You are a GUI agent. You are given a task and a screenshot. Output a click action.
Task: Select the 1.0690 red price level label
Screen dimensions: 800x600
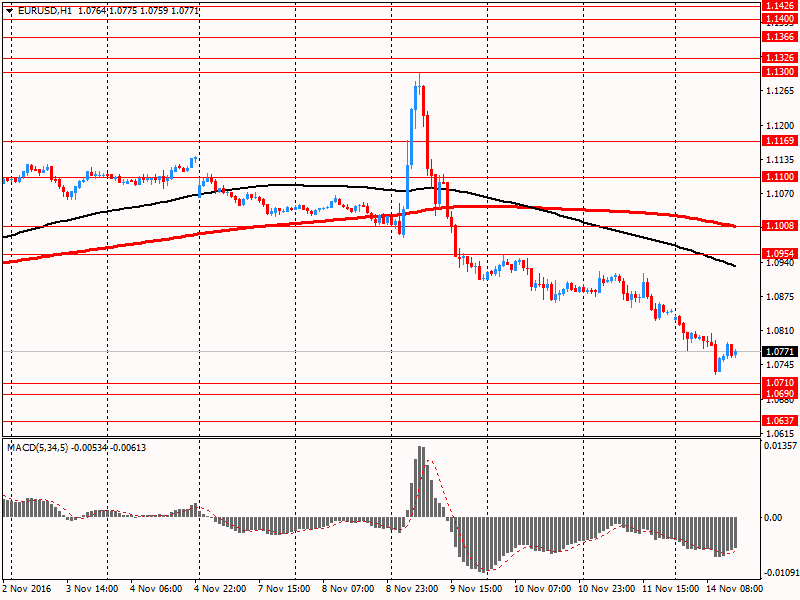(780, 394)
